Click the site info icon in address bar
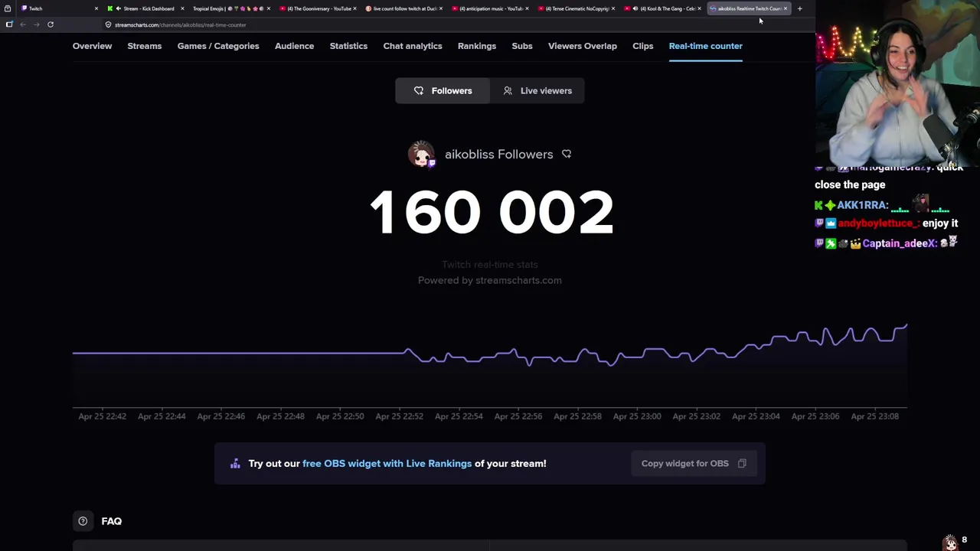This screenshot has height=551, width=980. click(x=108, y=24)
